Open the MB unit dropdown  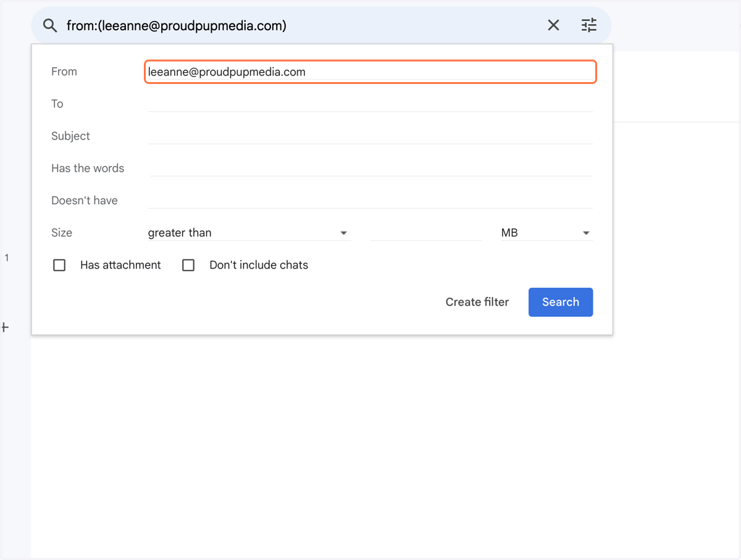tap(546, 233)
